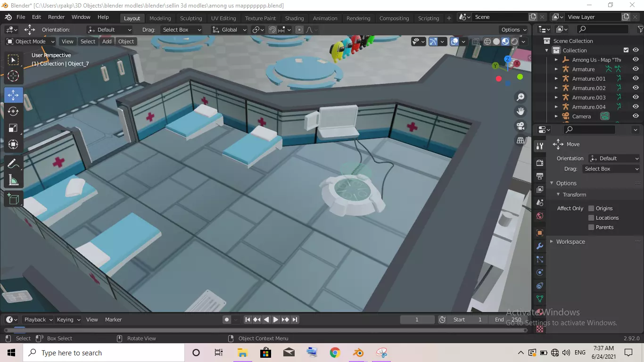Toggle X-ray mode button
This screenshot has width=644, height=362.
click(477, 41)
